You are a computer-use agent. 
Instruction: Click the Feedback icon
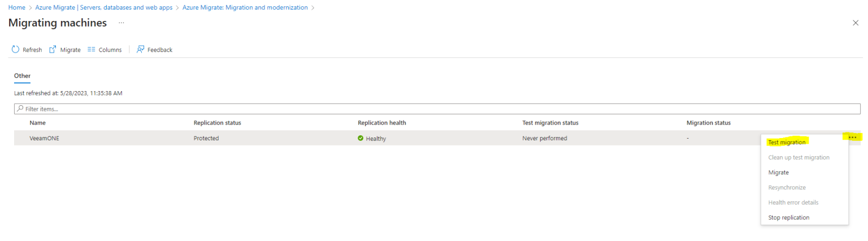pyautogui.click(x=141, y=50)
